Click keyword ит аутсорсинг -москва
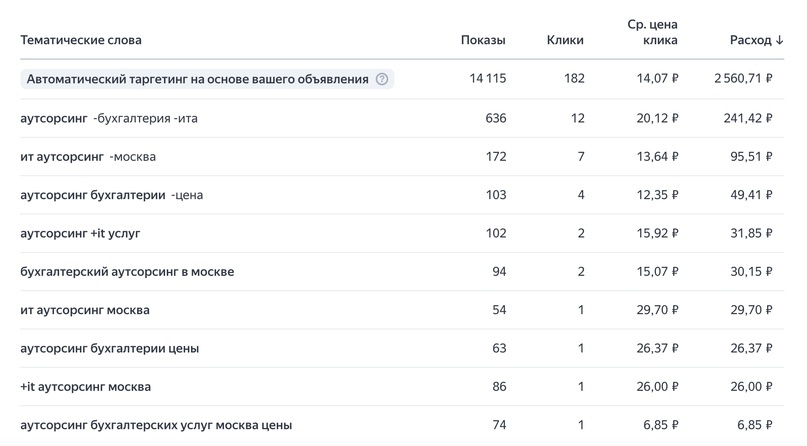Image resolution: width=807 pixels, height=446 pixels. (88, 157)
